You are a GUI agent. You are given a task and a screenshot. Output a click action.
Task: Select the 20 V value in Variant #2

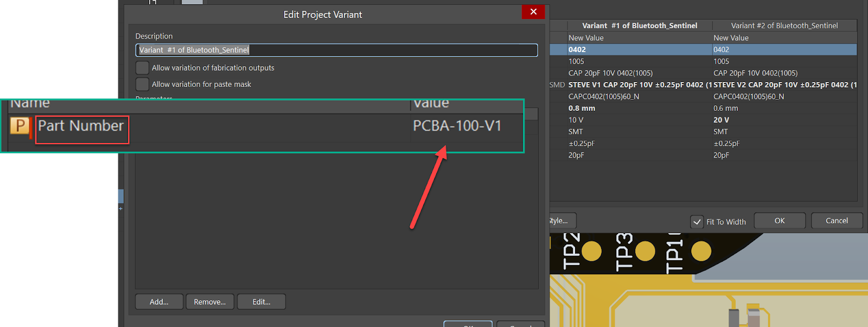(x=721, y=120)
